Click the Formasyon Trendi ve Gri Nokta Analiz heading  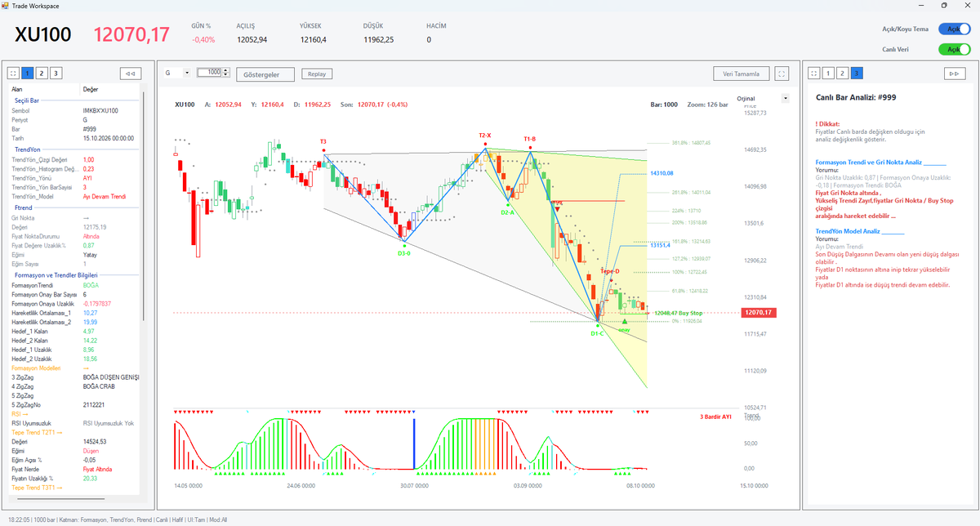coord(869,163)
